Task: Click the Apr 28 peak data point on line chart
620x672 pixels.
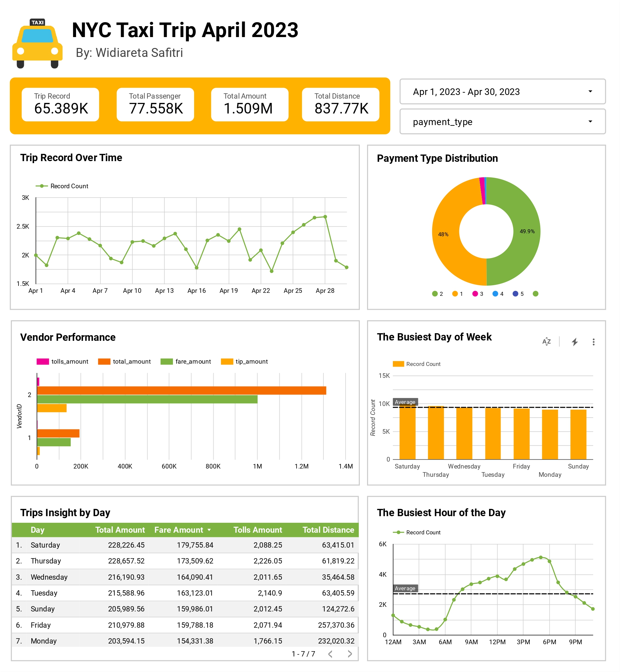Action: (x=325, y=217)
